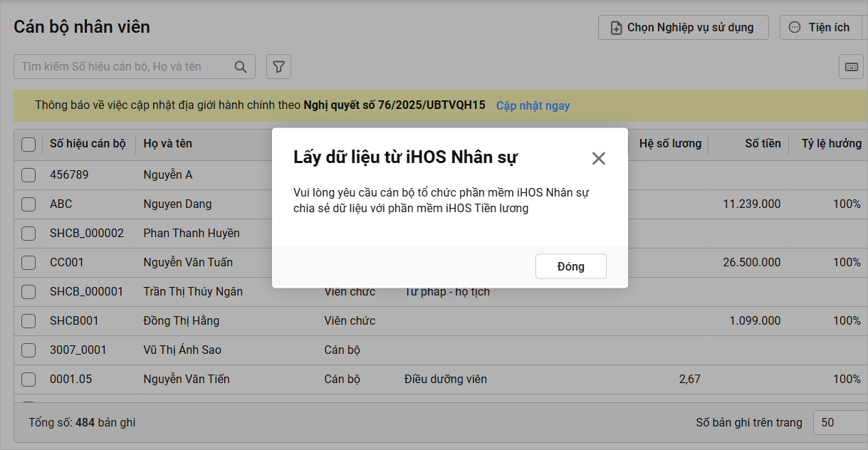Click the keyboard shortcuts icon
Screen dimensions: 868x450
(x=851, y=67)
